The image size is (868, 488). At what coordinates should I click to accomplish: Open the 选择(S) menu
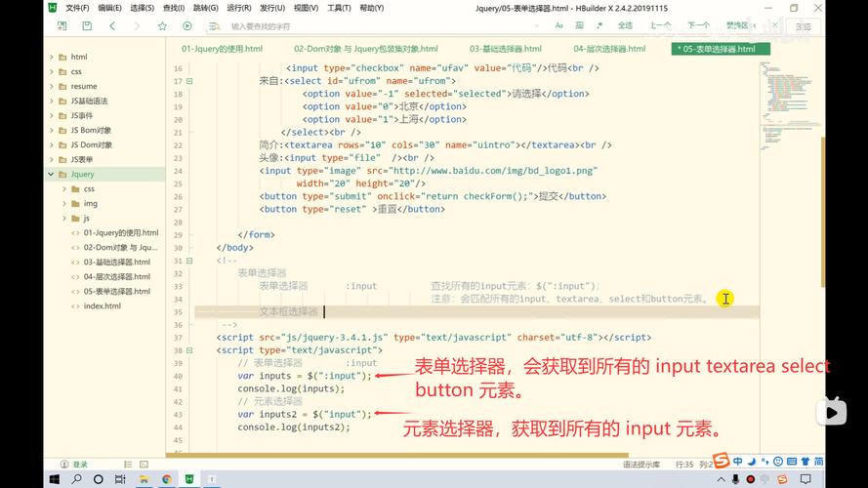tap(142, 8)
